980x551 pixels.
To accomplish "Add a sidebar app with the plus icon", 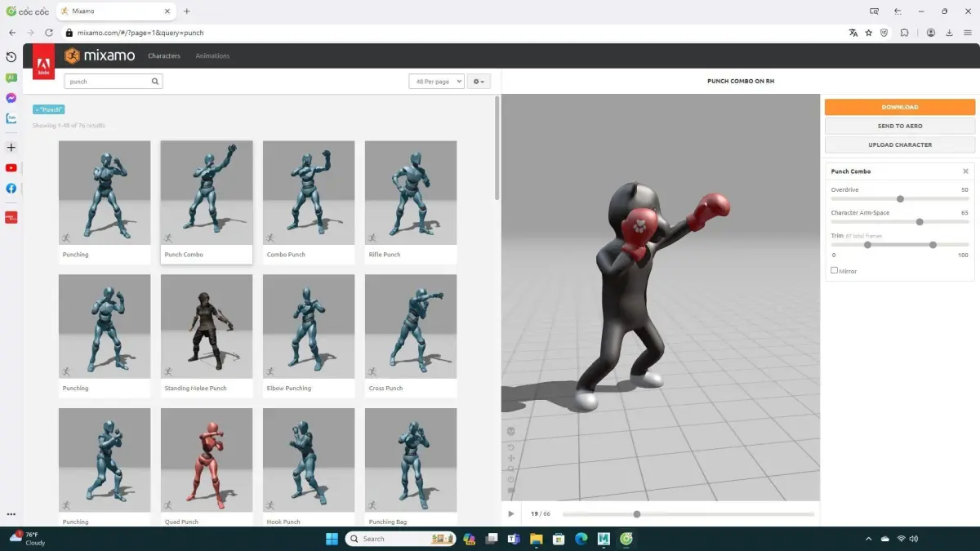I will (x=11, y=148).
